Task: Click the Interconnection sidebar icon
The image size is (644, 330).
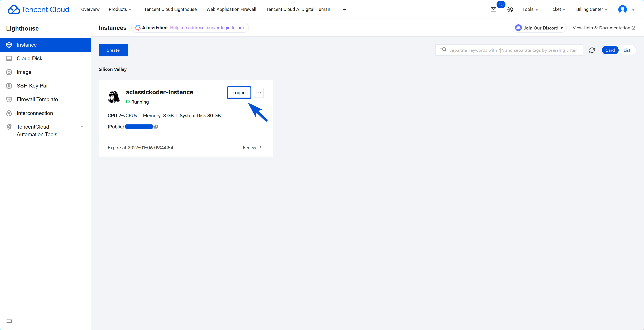Action: [x=9, y=113]
